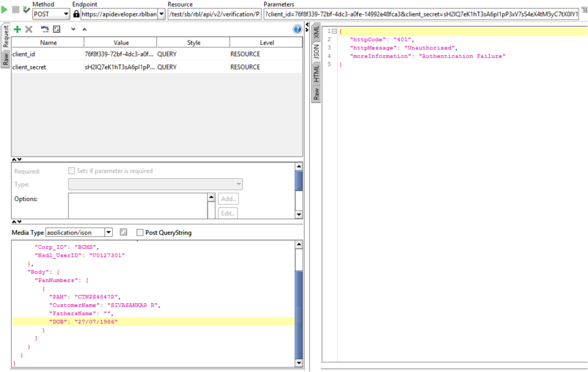Click the parameter details scrollbar down arrow
The width and height of the screenshot is (588, 372).
pyautogui.click(x=299, y=215)
